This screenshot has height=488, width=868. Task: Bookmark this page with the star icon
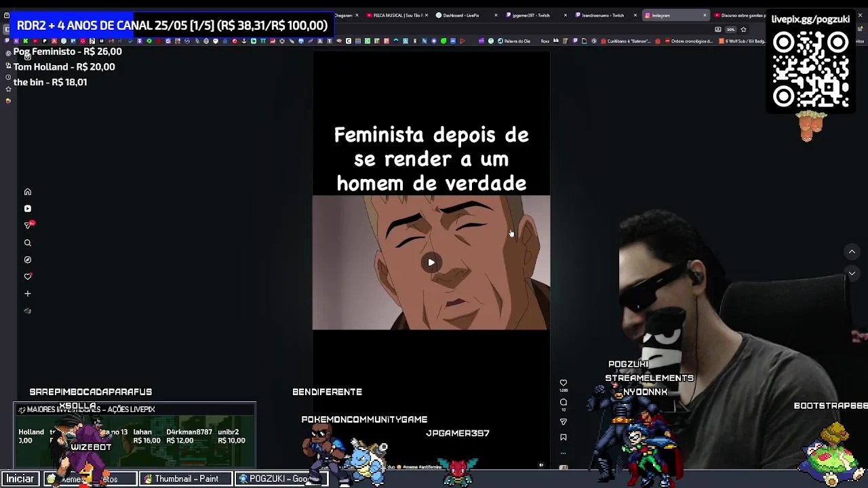(x=743, y=29)
